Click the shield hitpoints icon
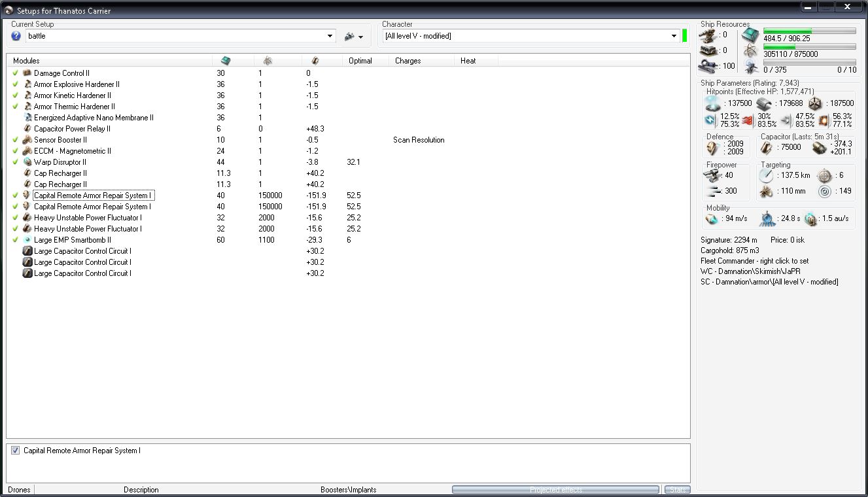Screen dimensions: 868x497 click(x=713, y=103)
